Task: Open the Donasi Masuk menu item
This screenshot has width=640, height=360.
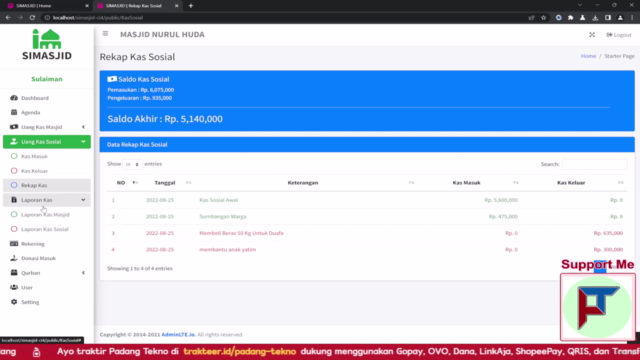Action: (x=47, y=258)
